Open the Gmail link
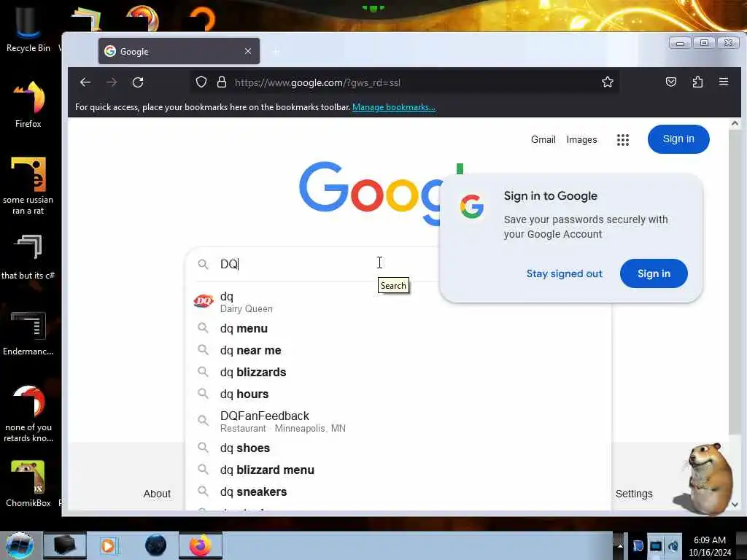The width and height of the screenshot is (747, 560). point(543,139)
